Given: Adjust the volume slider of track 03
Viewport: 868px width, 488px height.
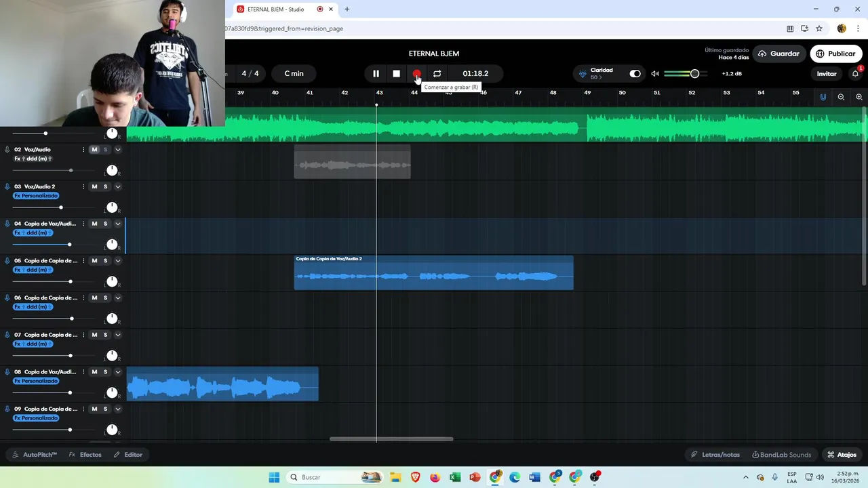Looking at the screenshot, I should 60,207.
